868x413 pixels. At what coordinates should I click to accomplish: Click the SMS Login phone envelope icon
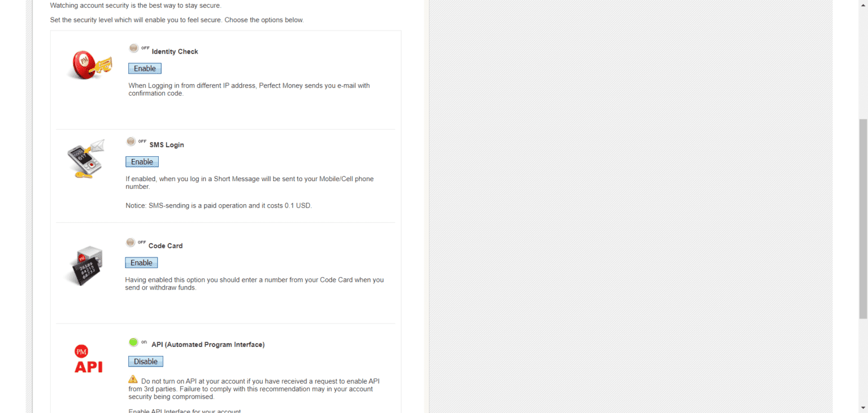pos(86,159)
